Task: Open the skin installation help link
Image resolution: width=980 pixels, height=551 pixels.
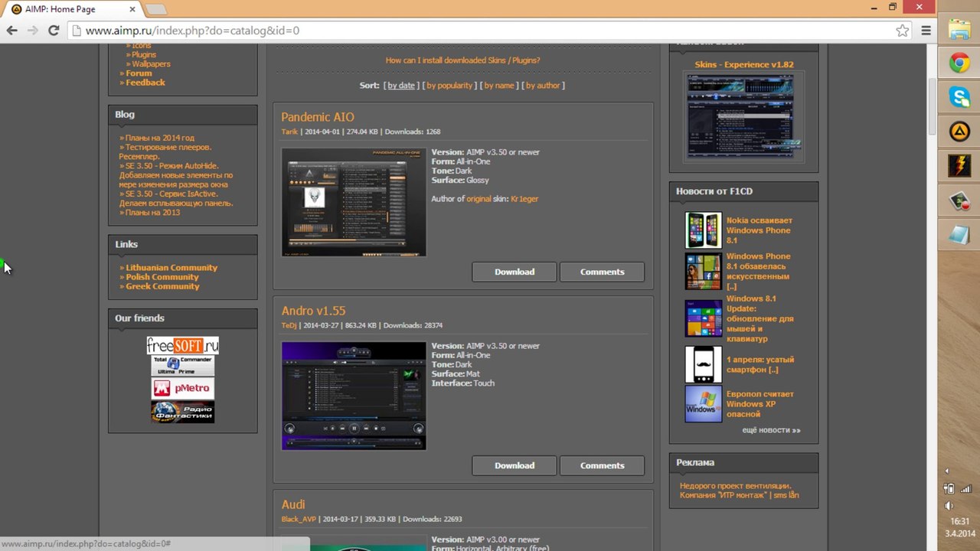Action: pos(462,60)
